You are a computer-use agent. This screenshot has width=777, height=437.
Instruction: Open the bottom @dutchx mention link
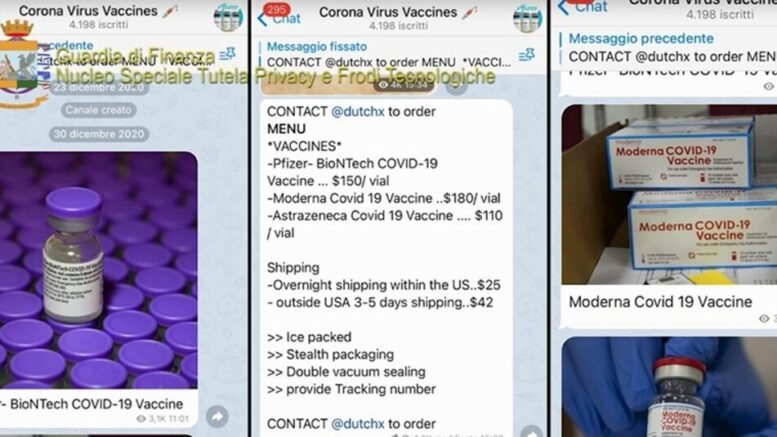click(357, 424)
